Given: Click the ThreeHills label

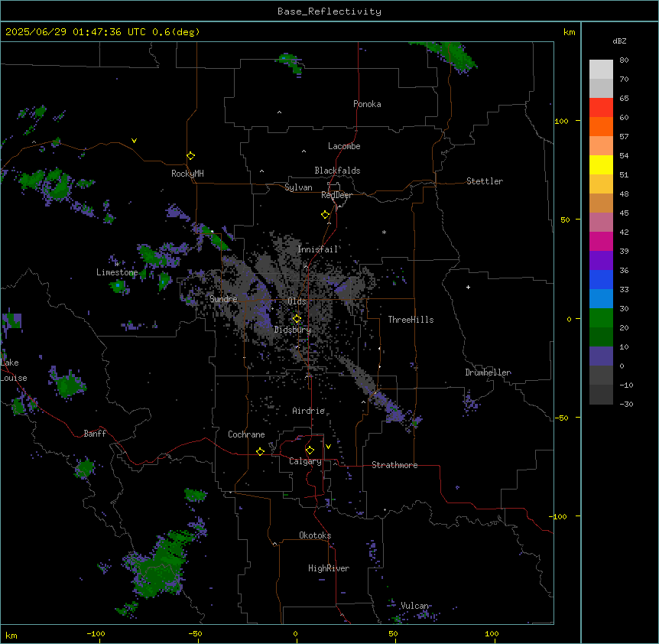Looking at the screenshot, I should (411, 320).
